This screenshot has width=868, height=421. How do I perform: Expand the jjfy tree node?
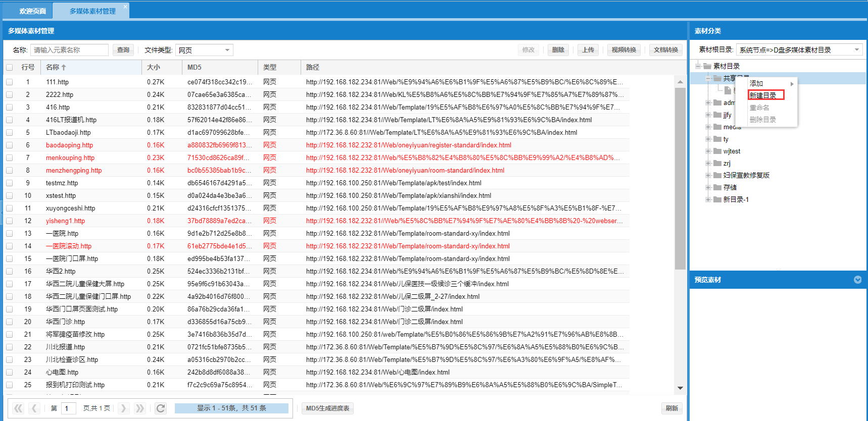coord(708,115)
